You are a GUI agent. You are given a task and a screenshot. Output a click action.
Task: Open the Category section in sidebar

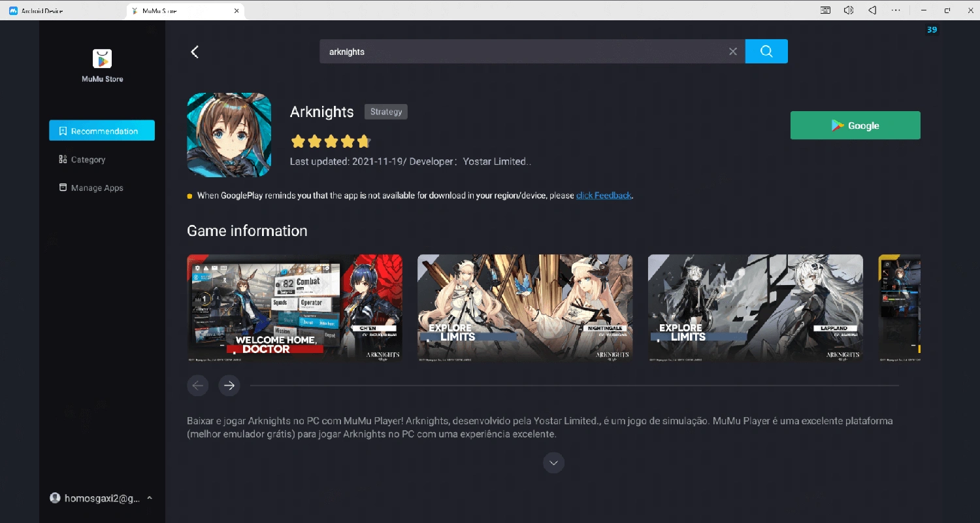(x=88, y=160)
